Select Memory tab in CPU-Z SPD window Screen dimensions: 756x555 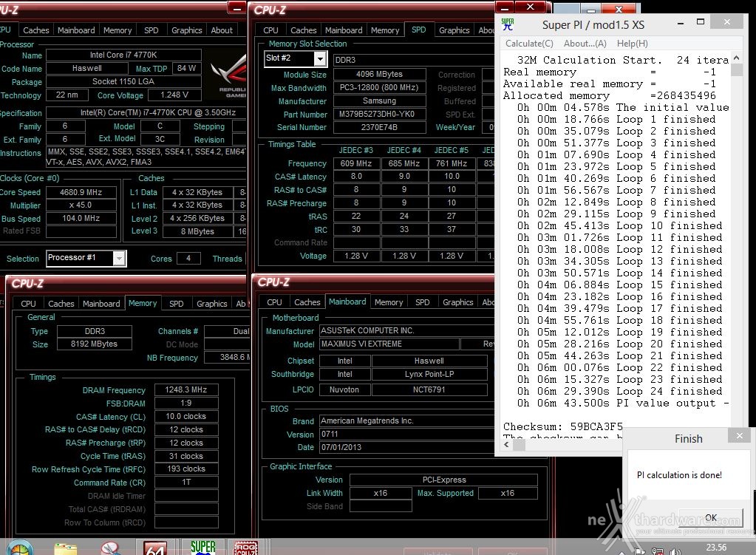point(385,30)
